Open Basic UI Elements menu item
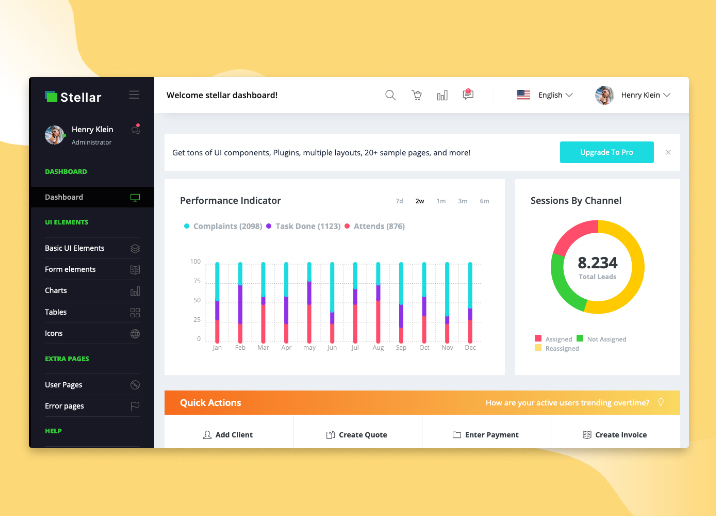This screenshot has height=516, width=716. point(92,248)
